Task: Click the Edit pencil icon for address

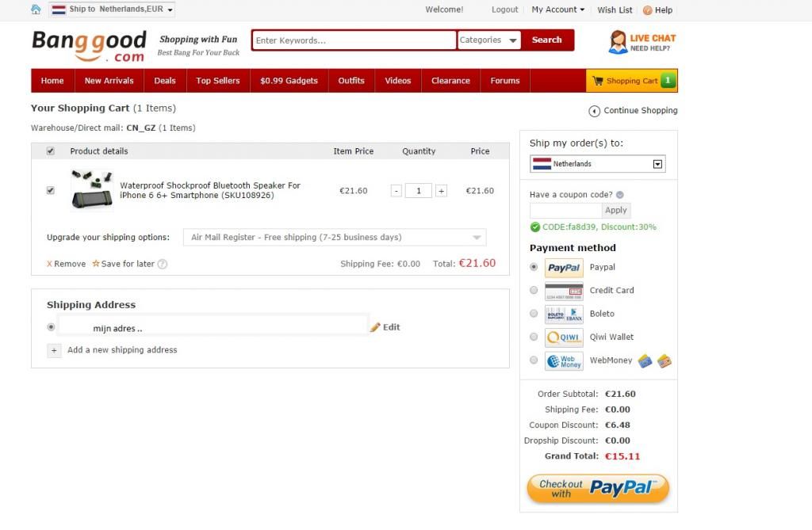Action: 375,327
